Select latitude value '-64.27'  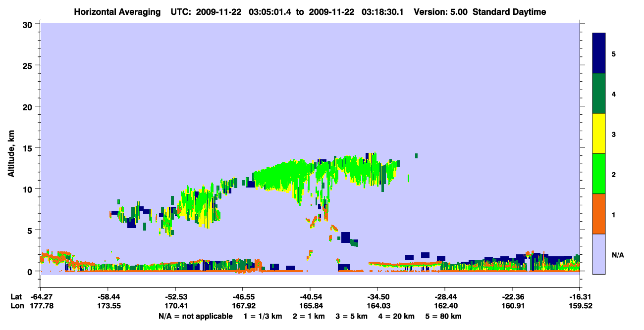41,296
